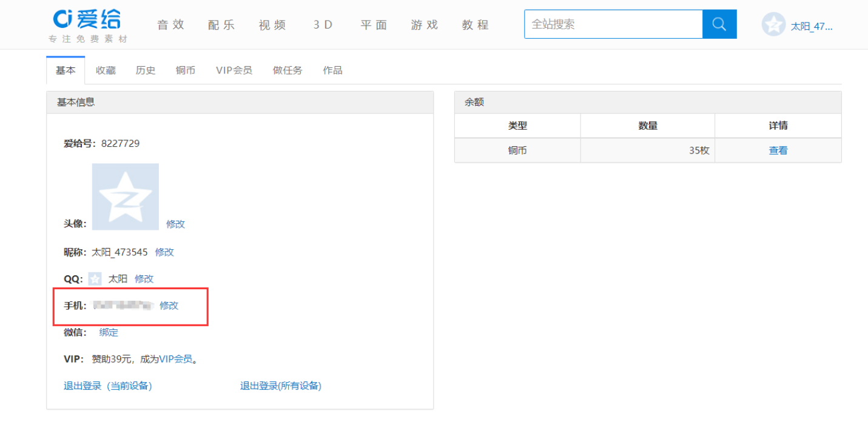Click the 专注免费素材 slogan text
The image size is (868, 436).
[88, 39]
